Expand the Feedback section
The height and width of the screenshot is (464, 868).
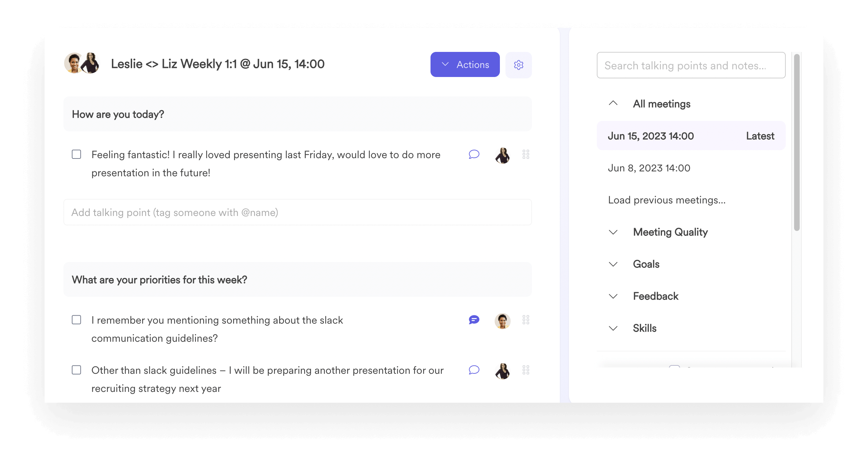[612, 296]
